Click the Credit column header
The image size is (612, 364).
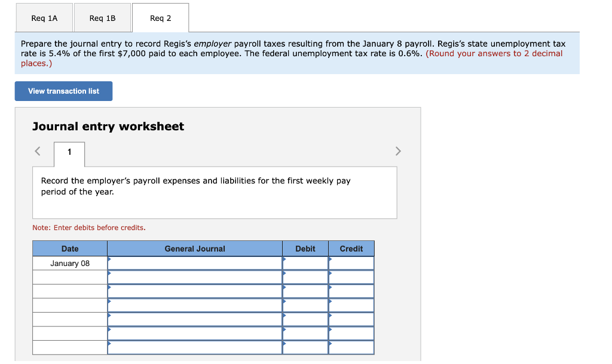(351, 249)
